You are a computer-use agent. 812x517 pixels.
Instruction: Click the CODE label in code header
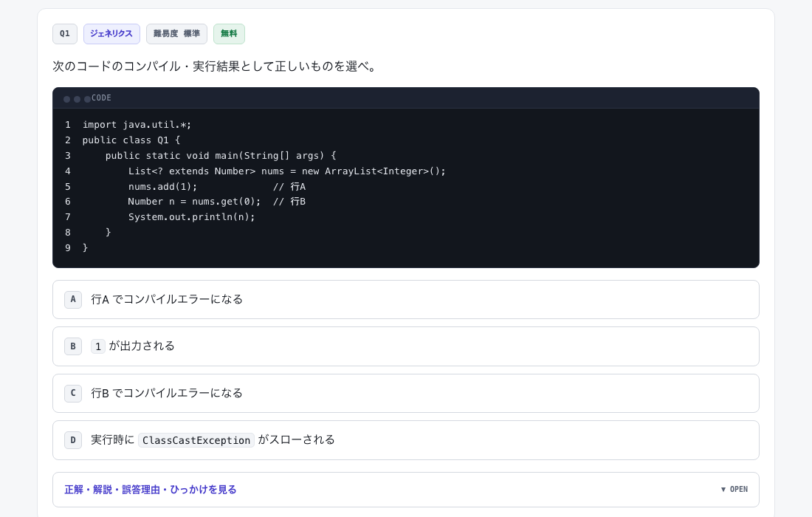(x=102, y=98)
